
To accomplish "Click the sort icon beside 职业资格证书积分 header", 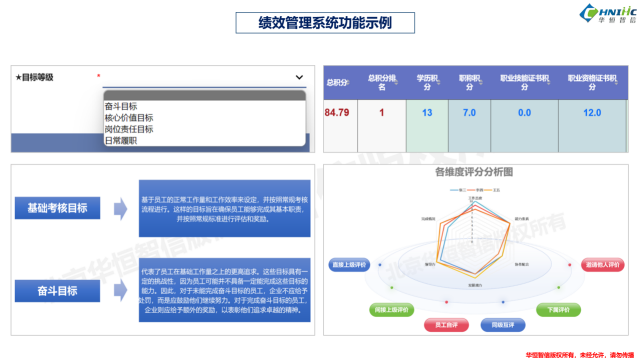I will 616,83.
